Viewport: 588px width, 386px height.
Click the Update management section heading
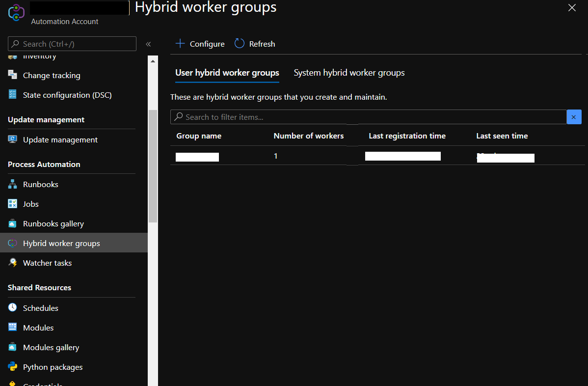(46, 120)
